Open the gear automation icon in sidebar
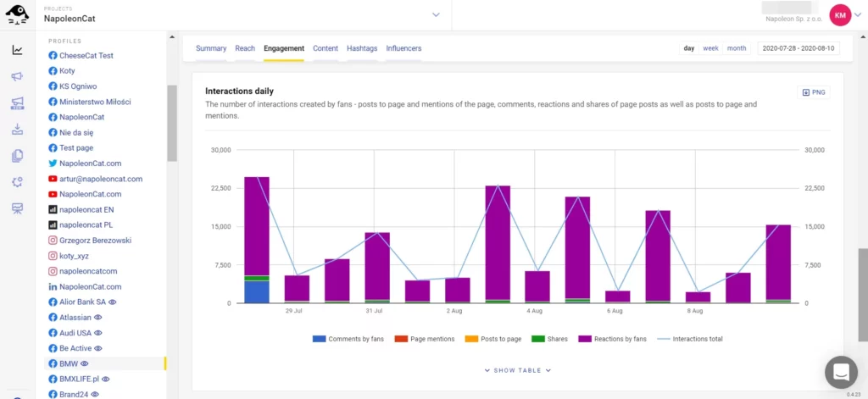 coord(17,182)
